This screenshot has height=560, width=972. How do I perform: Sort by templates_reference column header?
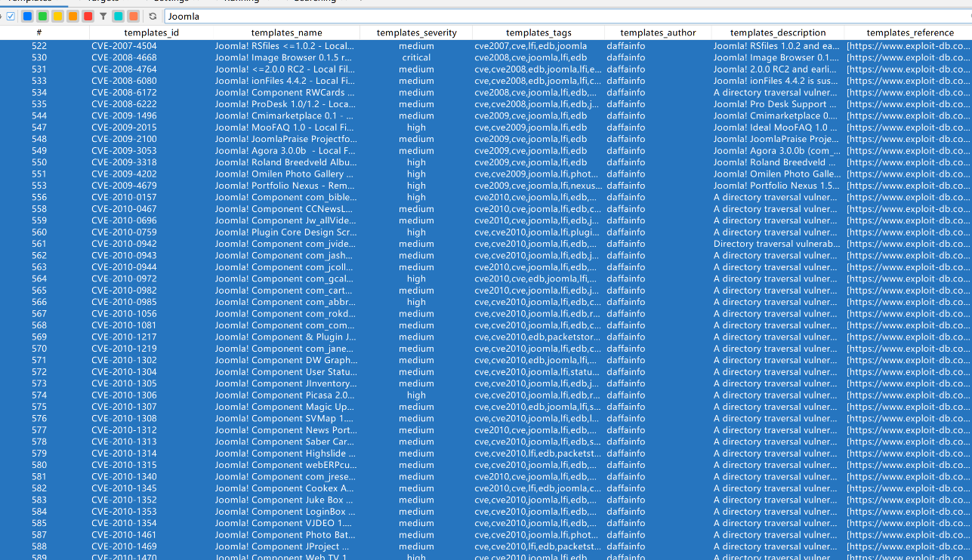click(909, 32)
